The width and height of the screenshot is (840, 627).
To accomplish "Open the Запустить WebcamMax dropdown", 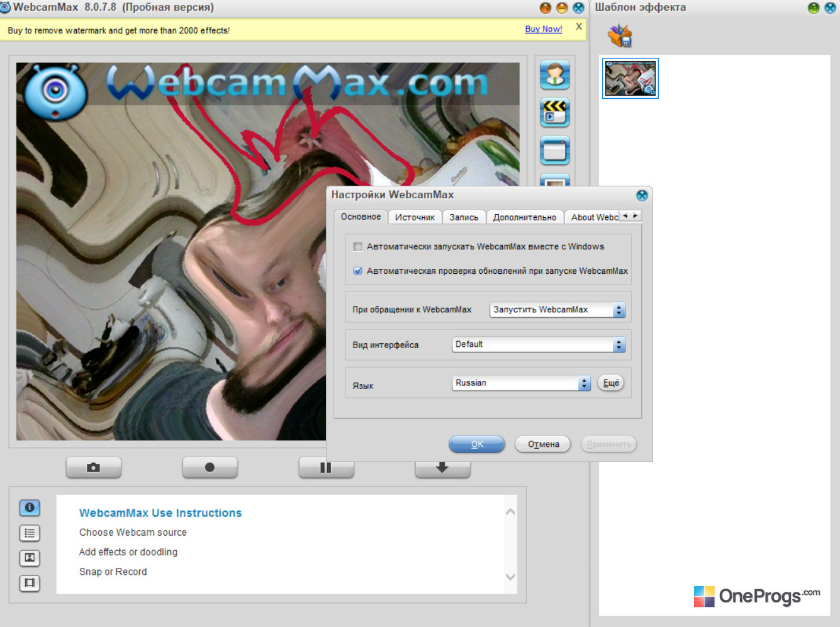I will pyautogui.click(x=557, y=310).
